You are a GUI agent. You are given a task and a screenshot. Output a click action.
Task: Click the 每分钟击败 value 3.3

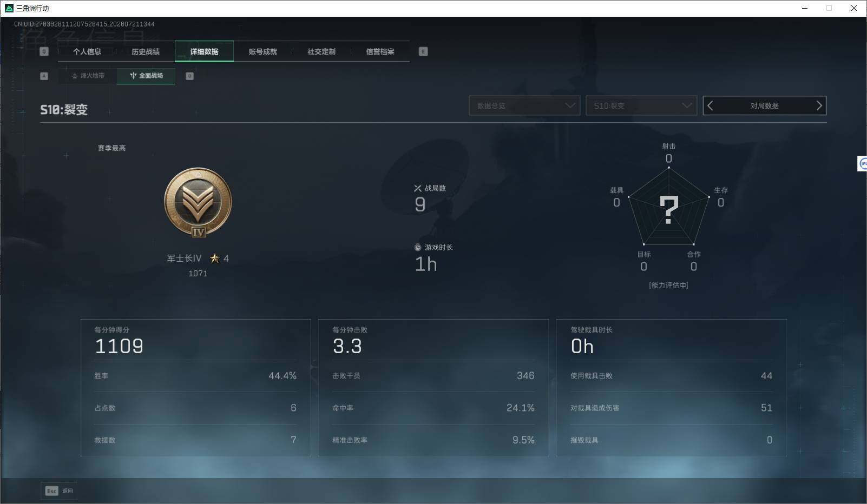(347, 346)
